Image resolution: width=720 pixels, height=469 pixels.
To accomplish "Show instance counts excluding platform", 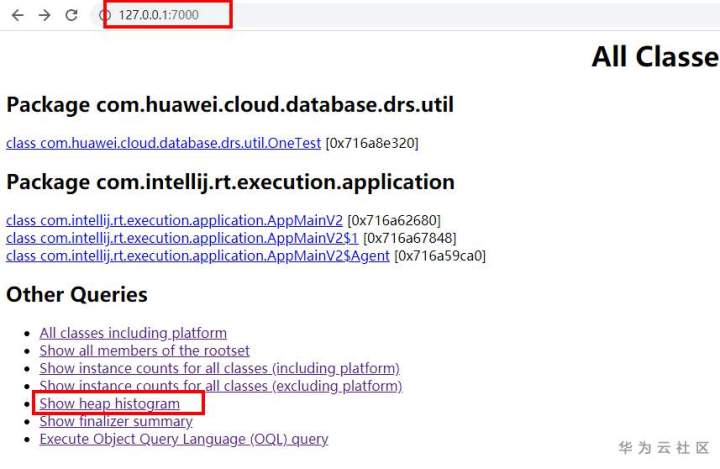I will point(221,386).
